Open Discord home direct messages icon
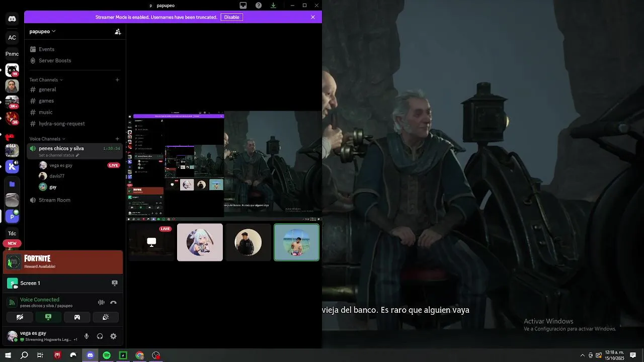Screen dimensions: 644x362 click(x=12, y=19)
